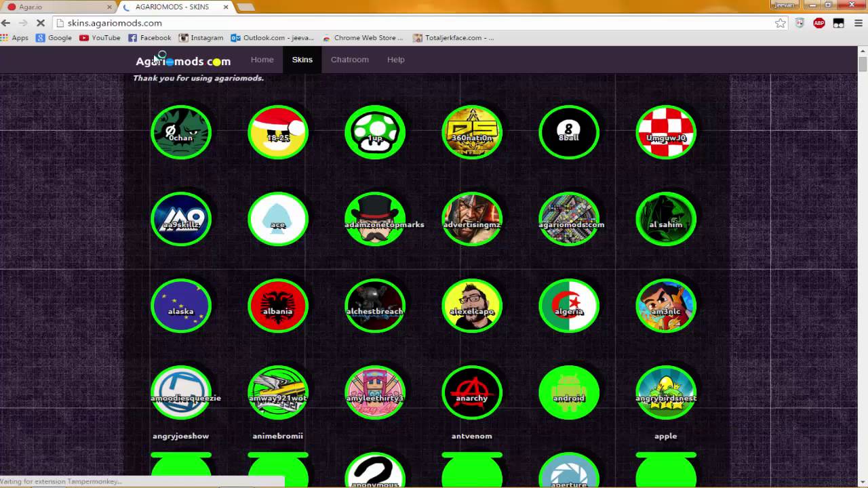Pick the ace skin
The height and width of the screenshot is (488, 868).
[278, 219]
